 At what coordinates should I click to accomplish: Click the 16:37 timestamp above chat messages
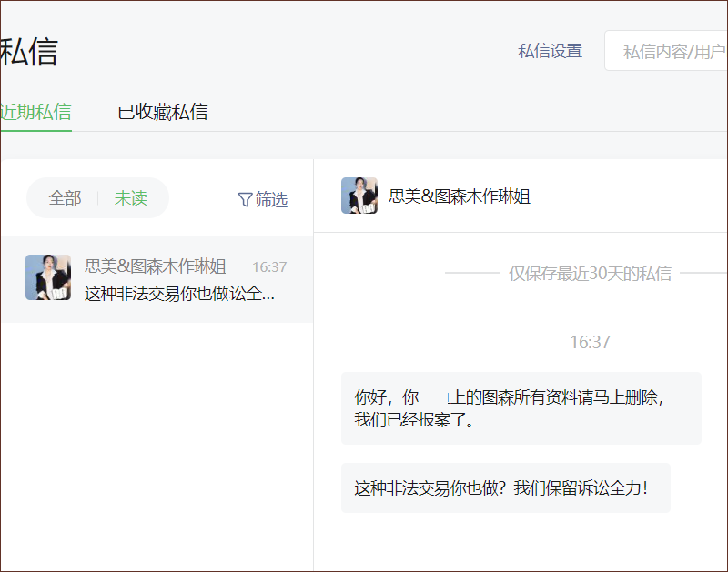(590, 342)
